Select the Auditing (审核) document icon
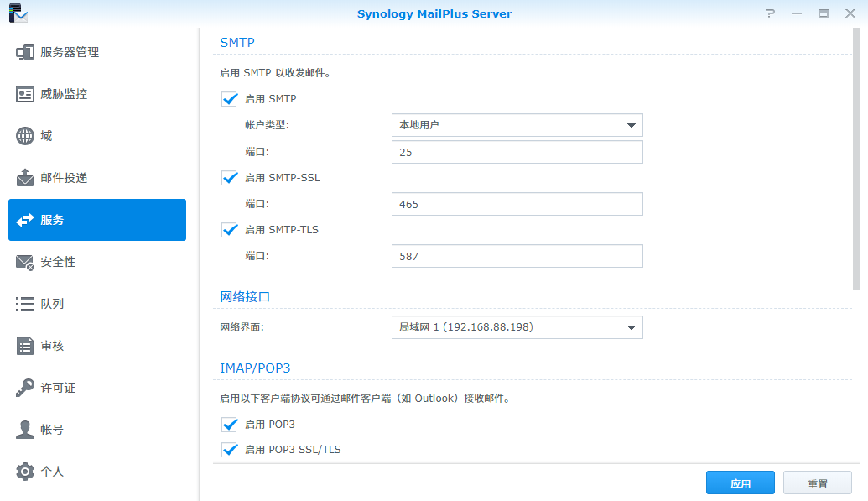The height and width of the screenshot is (501, 868). point(25,346)
